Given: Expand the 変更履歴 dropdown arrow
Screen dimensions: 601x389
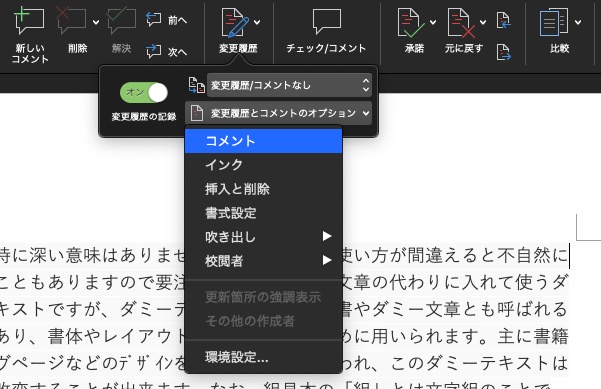Looking at the screenshot, I should tap(257, 22).
